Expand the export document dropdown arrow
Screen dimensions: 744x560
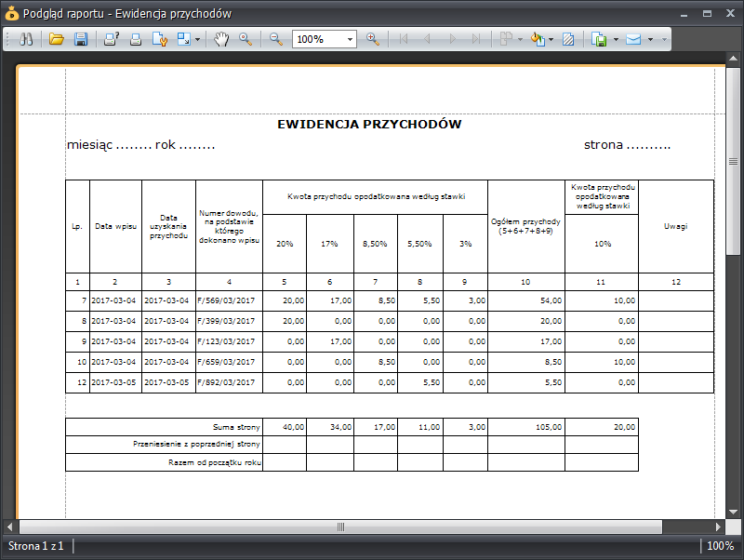pyautogui.click(x=616, y=39)
